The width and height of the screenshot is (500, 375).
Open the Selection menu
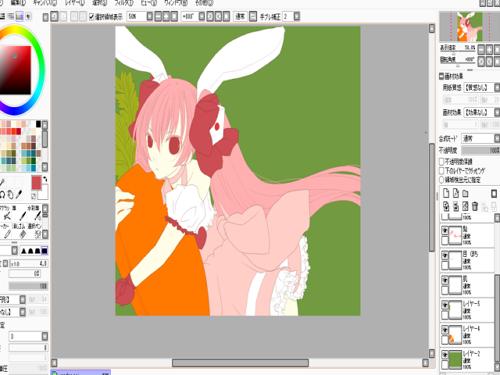click(99, 3)
